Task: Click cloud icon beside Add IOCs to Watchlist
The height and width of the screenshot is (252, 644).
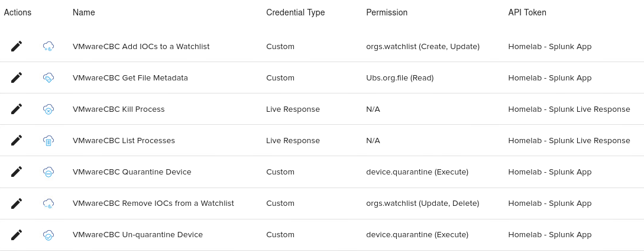Action: click(48, 46)
